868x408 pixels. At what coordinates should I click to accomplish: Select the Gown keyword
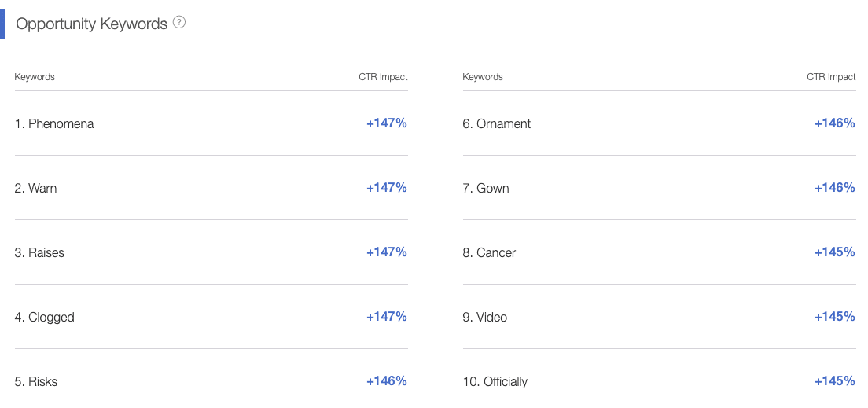(x=486, y=188)
